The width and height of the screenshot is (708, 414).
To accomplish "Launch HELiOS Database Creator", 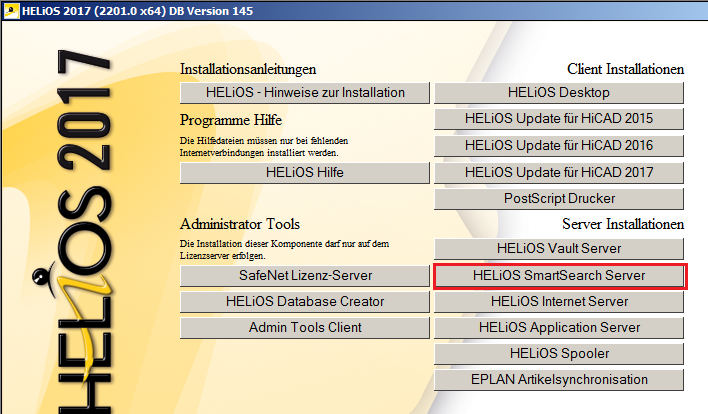I will (305, 302).
